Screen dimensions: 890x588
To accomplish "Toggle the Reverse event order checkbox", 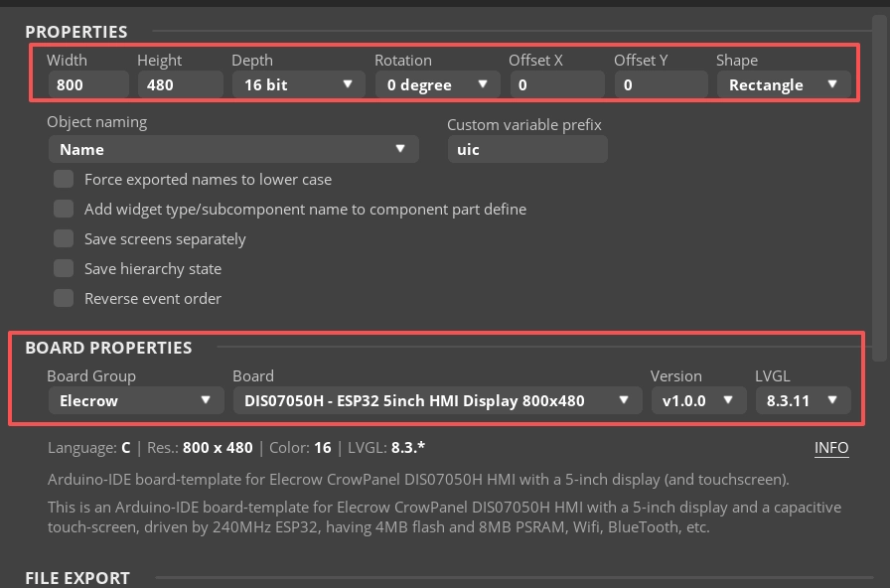I will (64, 298).
